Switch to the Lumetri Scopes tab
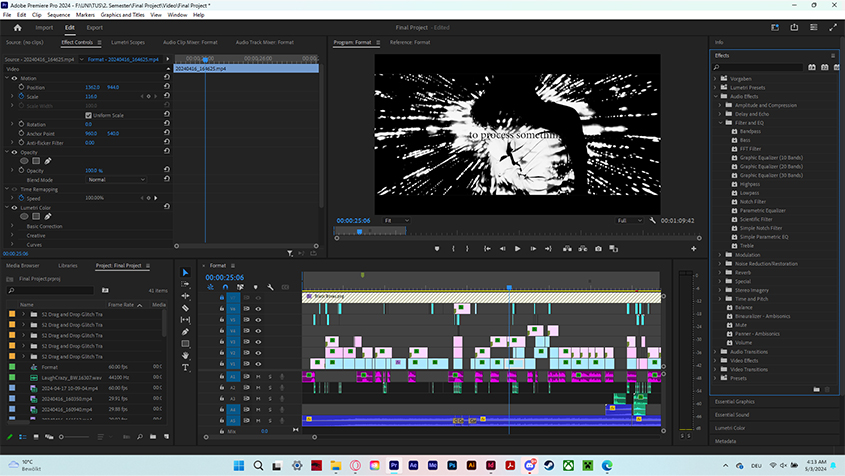The height and width of the screenshot is (476, 845). pos(130,43)
